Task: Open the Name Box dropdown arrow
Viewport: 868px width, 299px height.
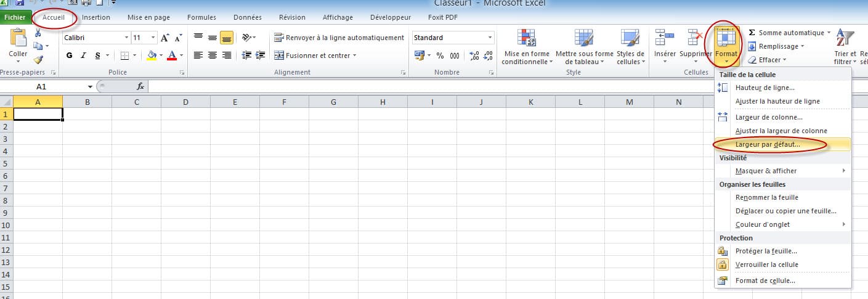Action: (x=91, y=86)
